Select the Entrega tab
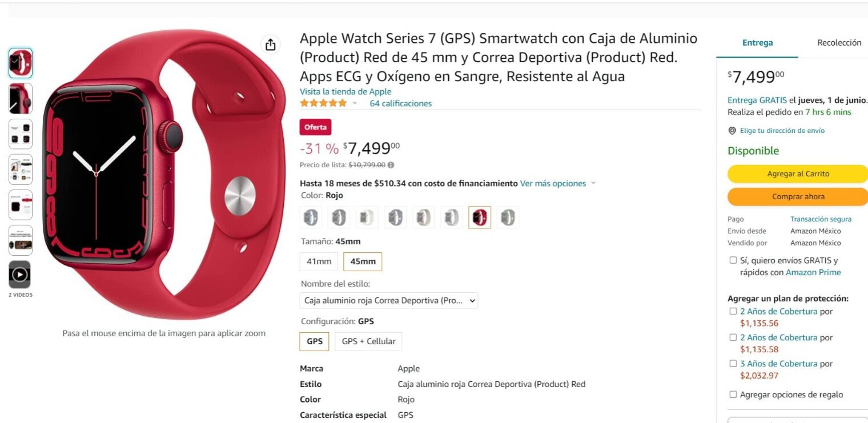Image resolution: width=868 pixels, height=423 pixels. click(x=756, y=42)
